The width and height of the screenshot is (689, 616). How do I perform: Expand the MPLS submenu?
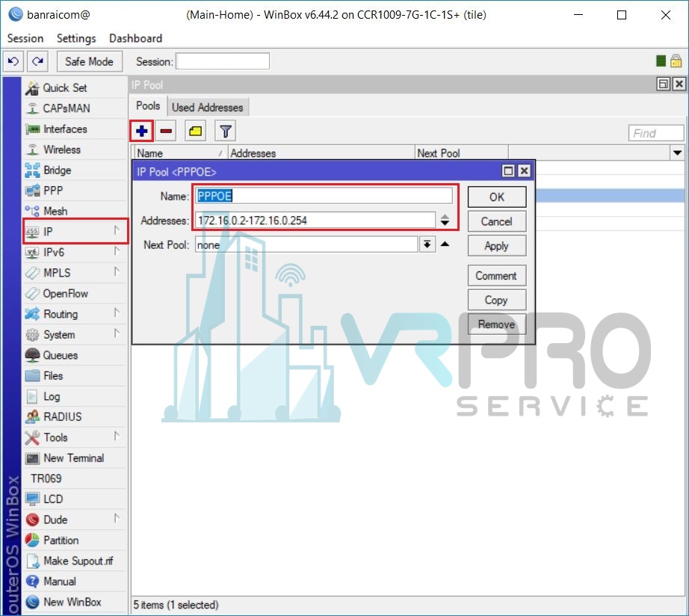(x=117, y=271)
